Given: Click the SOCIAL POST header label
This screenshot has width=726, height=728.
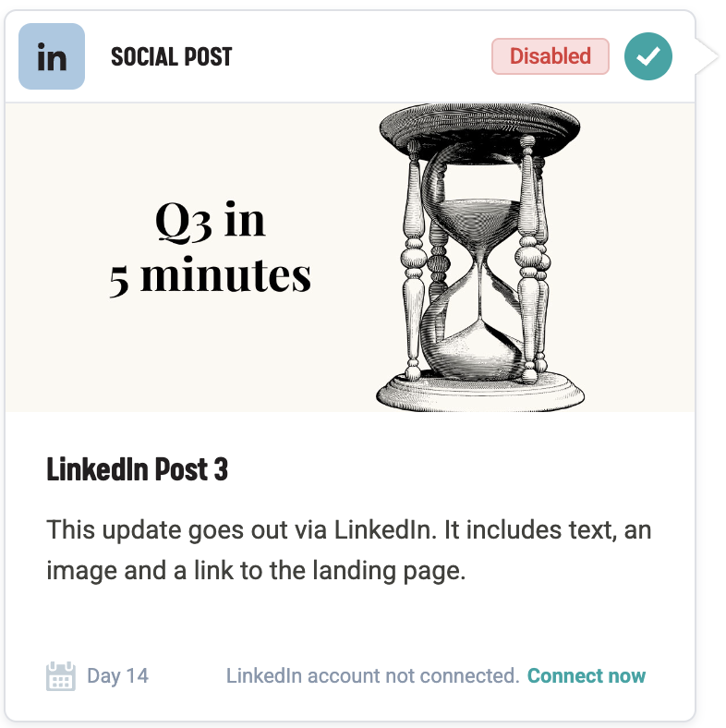Looking at the screenshot, I should pyautogui.click(x=171, y=56).
